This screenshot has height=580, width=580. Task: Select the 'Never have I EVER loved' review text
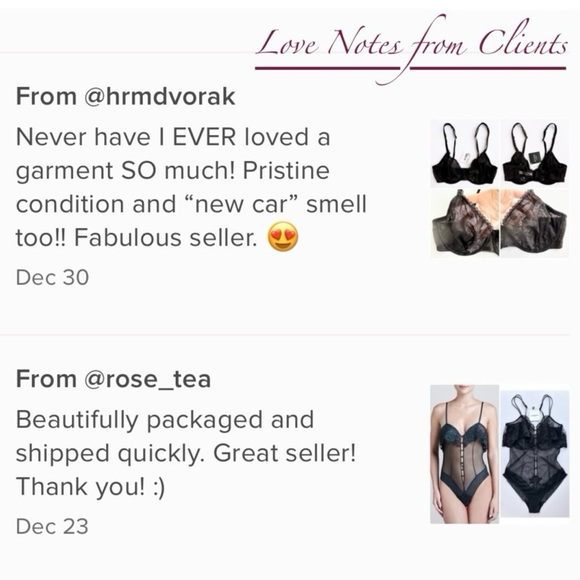tap(191, 187)
